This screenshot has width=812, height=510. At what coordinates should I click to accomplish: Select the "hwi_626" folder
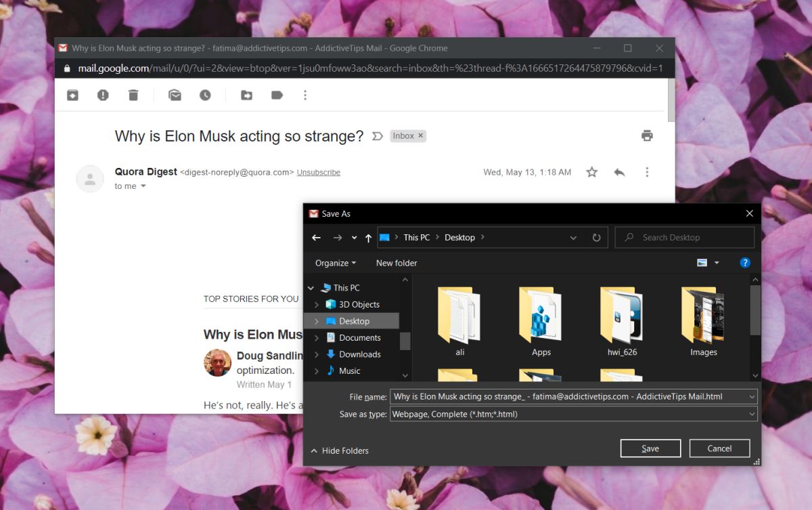click(623, 322)
